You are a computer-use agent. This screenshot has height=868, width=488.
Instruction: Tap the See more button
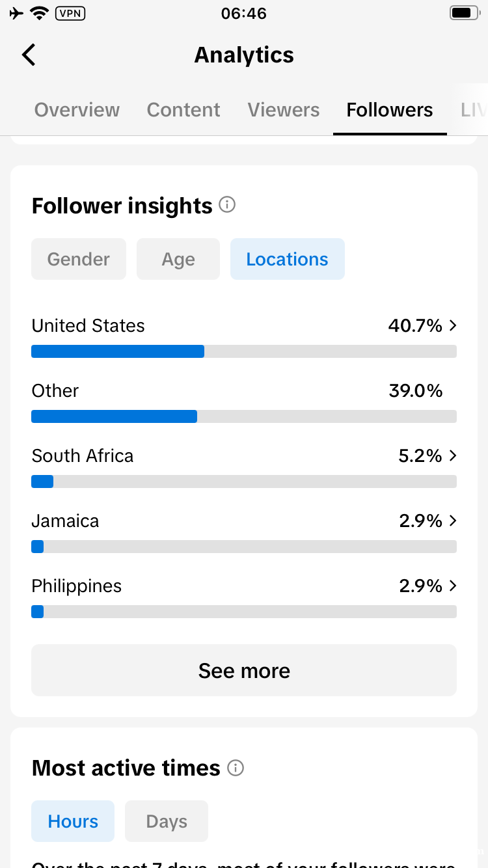click(x=244, y=670)
